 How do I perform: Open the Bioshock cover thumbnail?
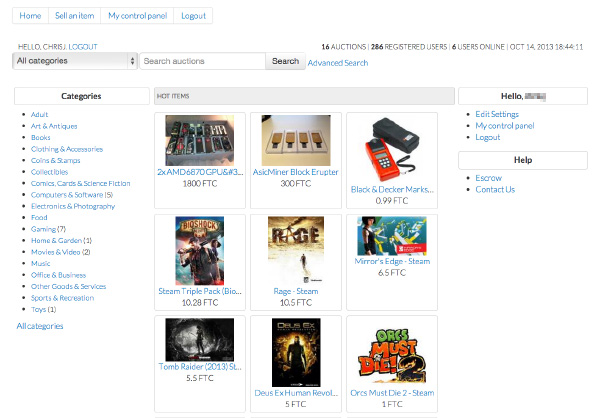pos(200,251)
